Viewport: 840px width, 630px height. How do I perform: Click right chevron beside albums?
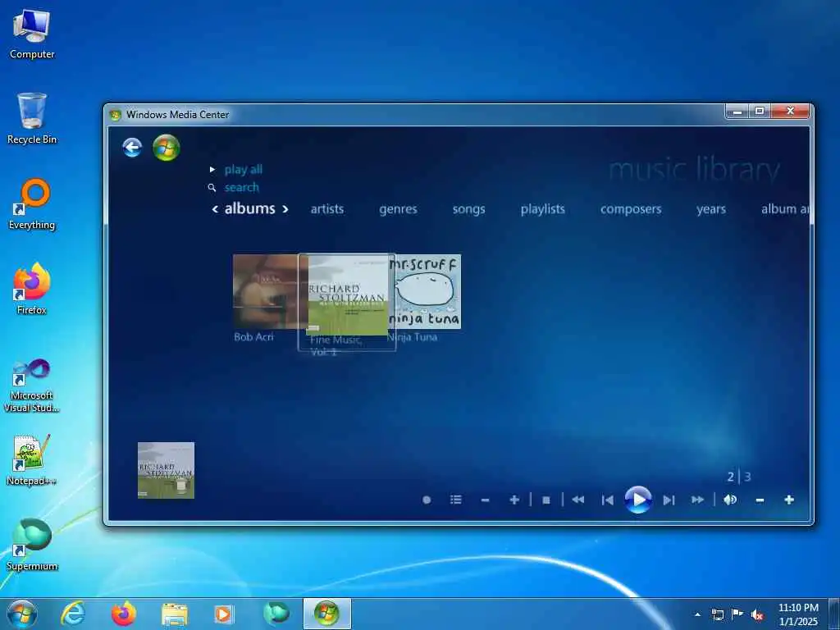click(x=285, y=209)
